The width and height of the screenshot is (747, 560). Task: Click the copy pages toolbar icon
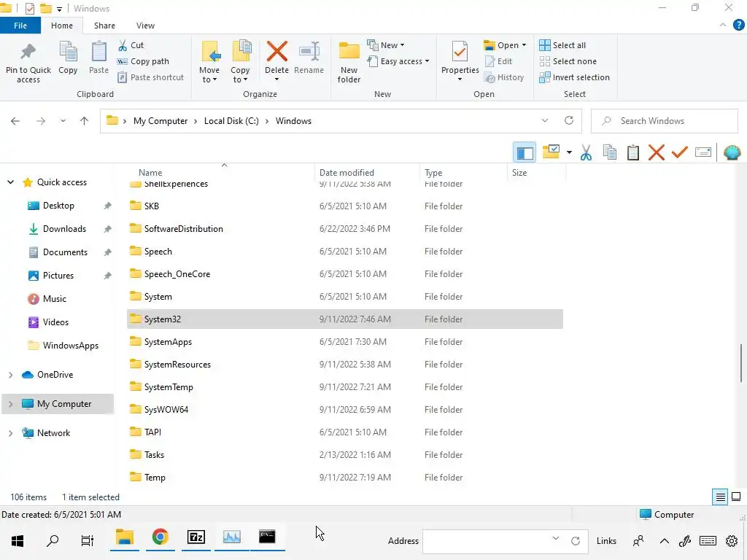point(610,153)
